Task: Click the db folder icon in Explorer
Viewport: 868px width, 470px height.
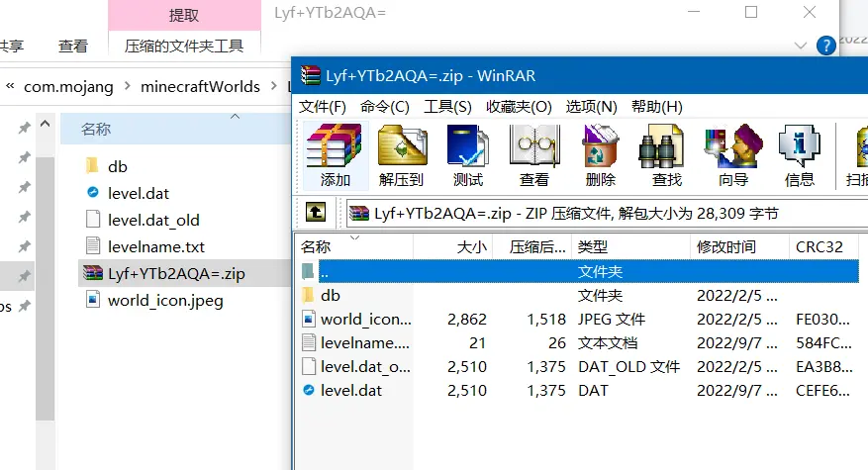Action: point(93,165)
